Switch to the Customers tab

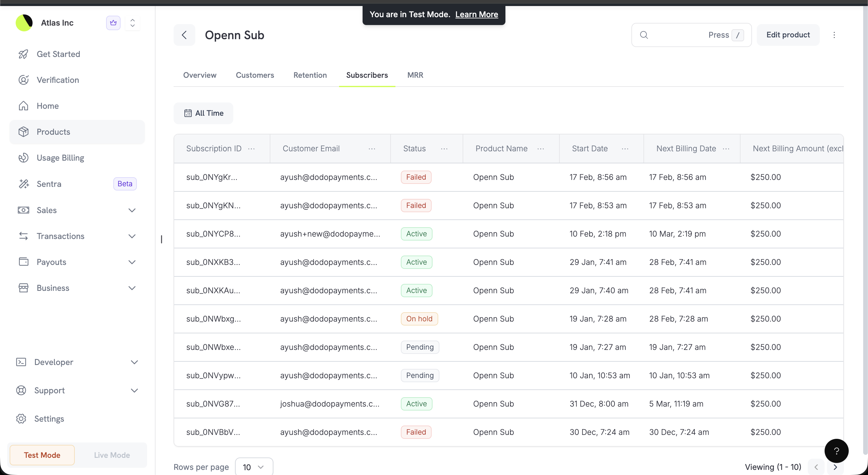pyautogui.click(x=255, y=75)
